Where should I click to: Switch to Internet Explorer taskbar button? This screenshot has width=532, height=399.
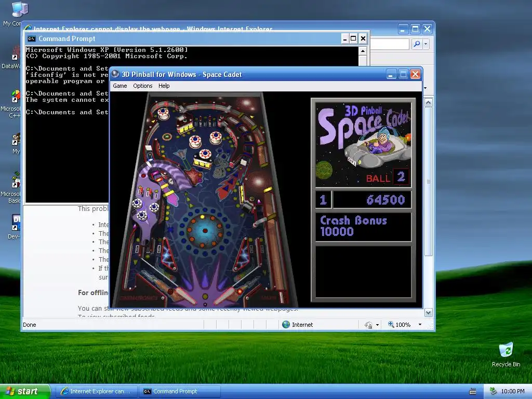pos(96,391)
